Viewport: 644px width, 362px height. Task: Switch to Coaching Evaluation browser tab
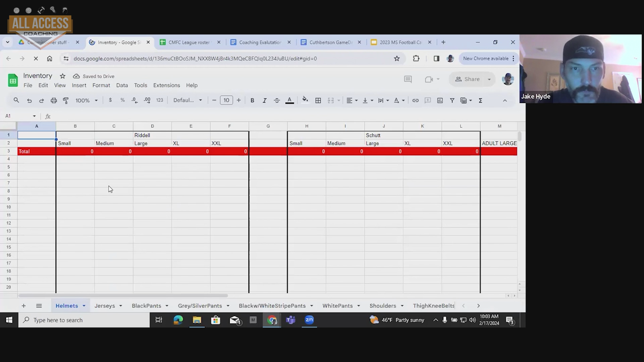tap(260, 42)
